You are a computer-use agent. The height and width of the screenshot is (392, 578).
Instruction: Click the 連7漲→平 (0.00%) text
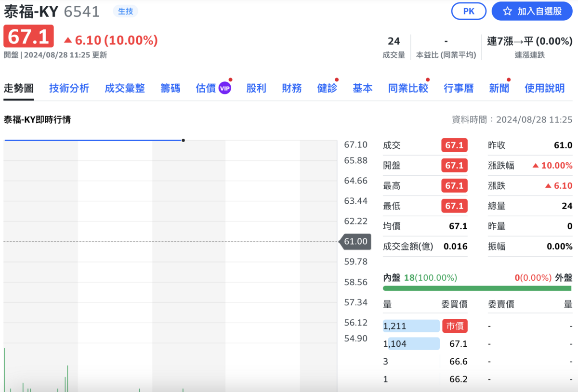(529, 41)
